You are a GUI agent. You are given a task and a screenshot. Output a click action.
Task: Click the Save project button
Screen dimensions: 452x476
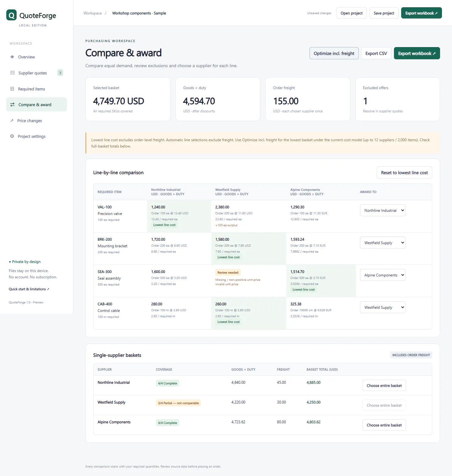pos(384,13)
